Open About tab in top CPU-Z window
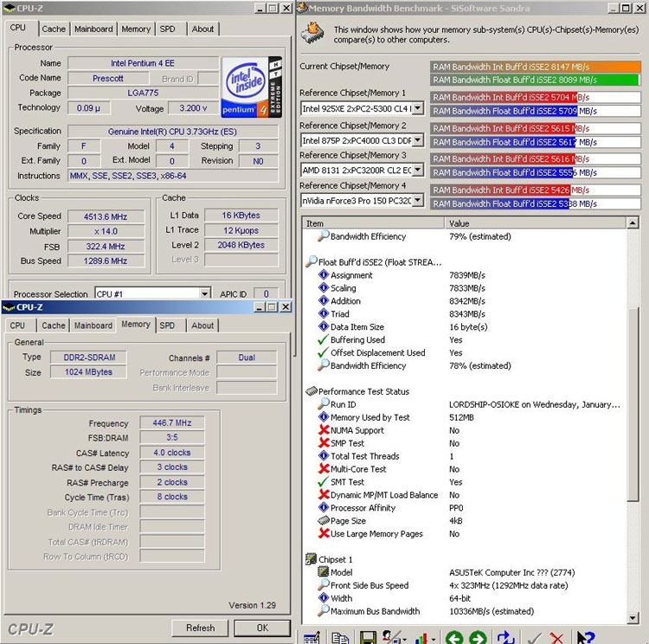Screen dimensions: 649x644 (202, 29)
